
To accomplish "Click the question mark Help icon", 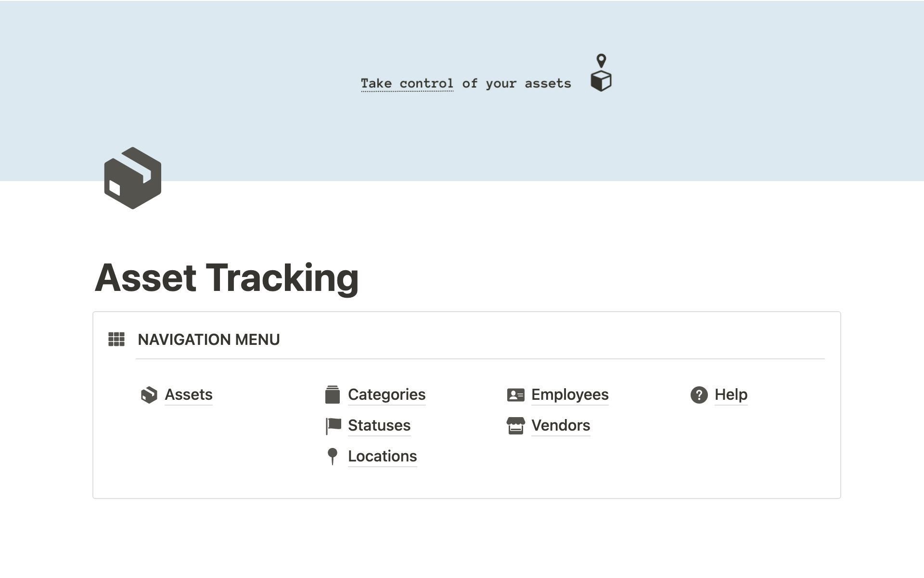I will click(699, 395).
